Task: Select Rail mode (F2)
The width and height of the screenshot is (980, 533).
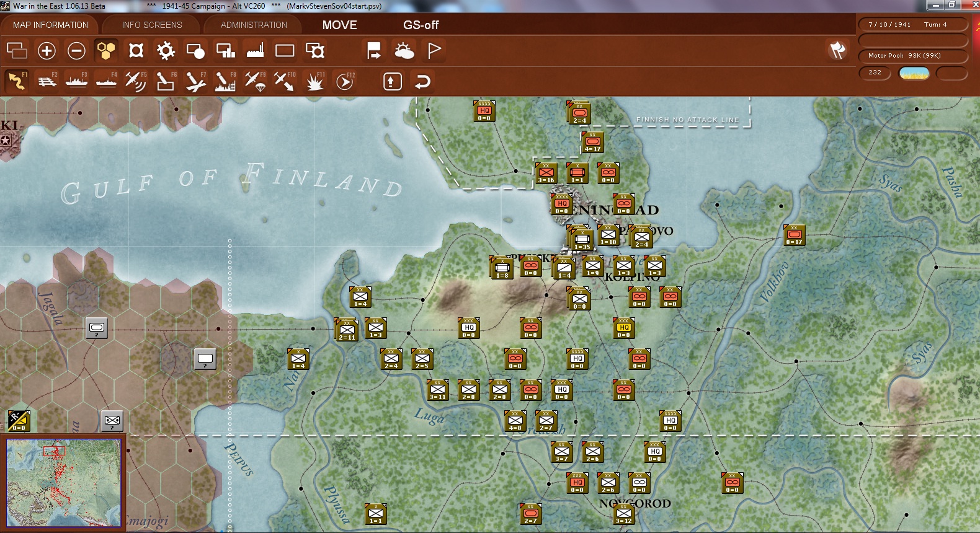Action: click(x=47, y=81)
